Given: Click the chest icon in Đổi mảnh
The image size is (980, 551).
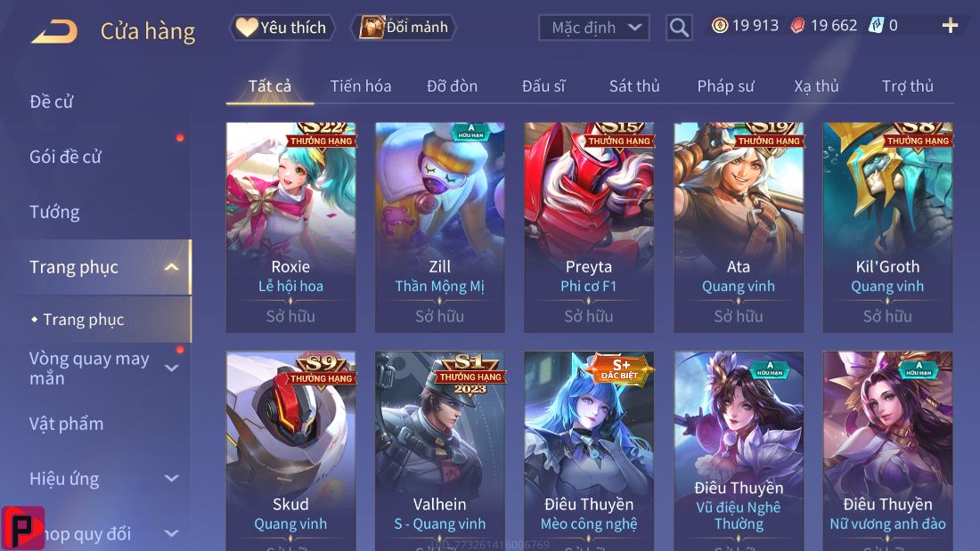Looking at the screenshot, I should pyautogui.click(x=372, y=27).
